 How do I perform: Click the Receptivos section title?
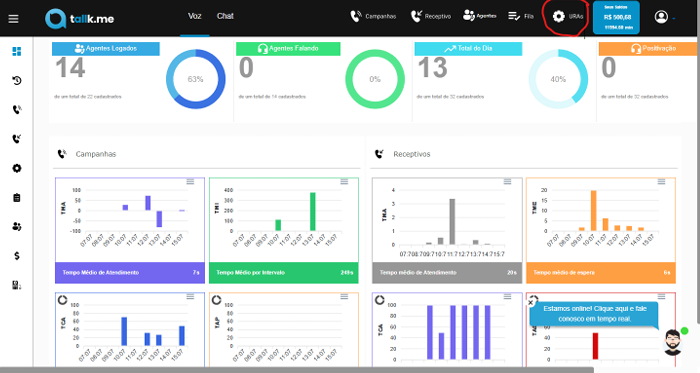click(x=412, y=154)
